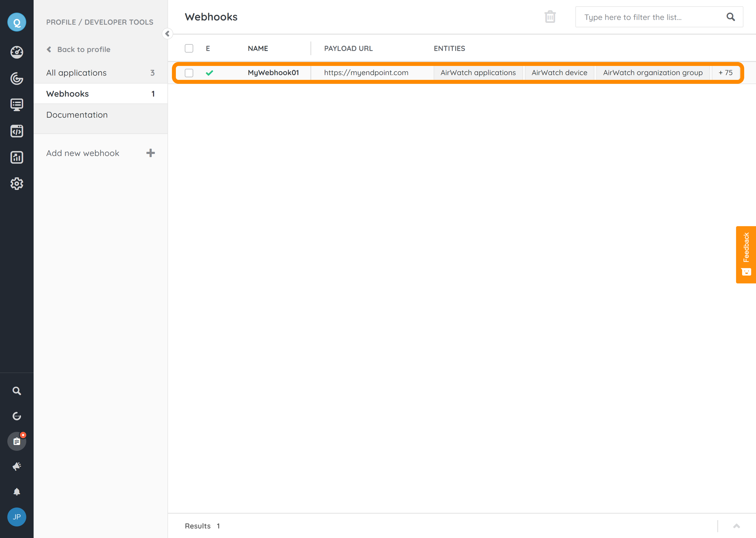756x538 pixels.
Task: Open the analytics chart icon
Action: coord(17,157)
